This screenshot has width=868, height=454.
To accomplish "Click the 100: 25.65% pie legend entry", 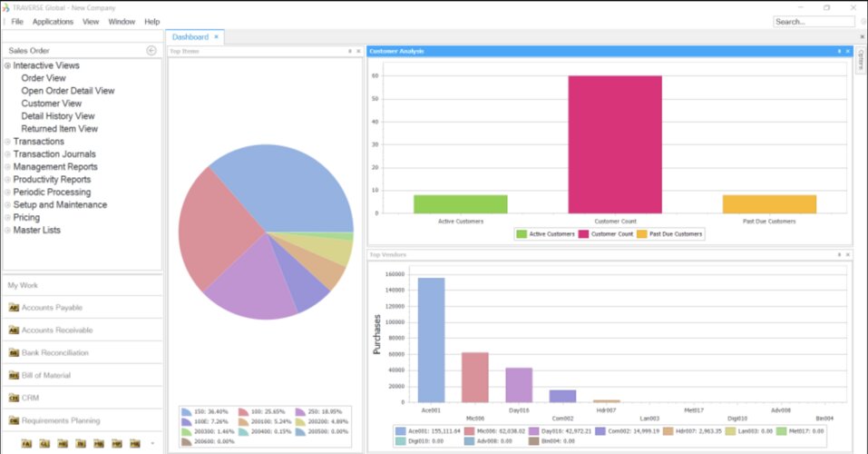I will click(262, 412).
